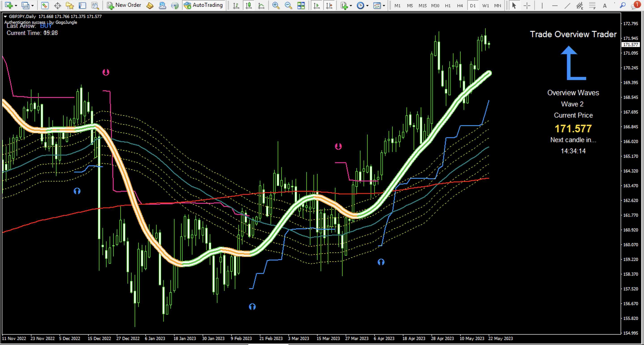This screenshot has height=345, width=644.
Task: Click the New Order button
Action: (x=124, y=5)
